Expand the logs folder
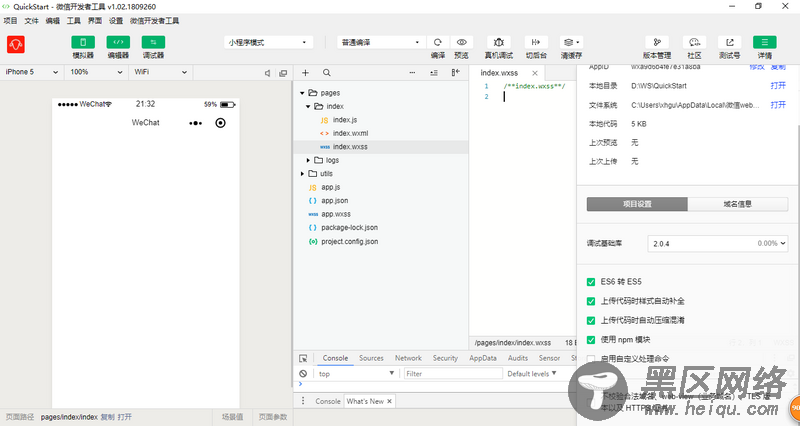Screen dimensions: 800x426 click(x=308, y=160)
